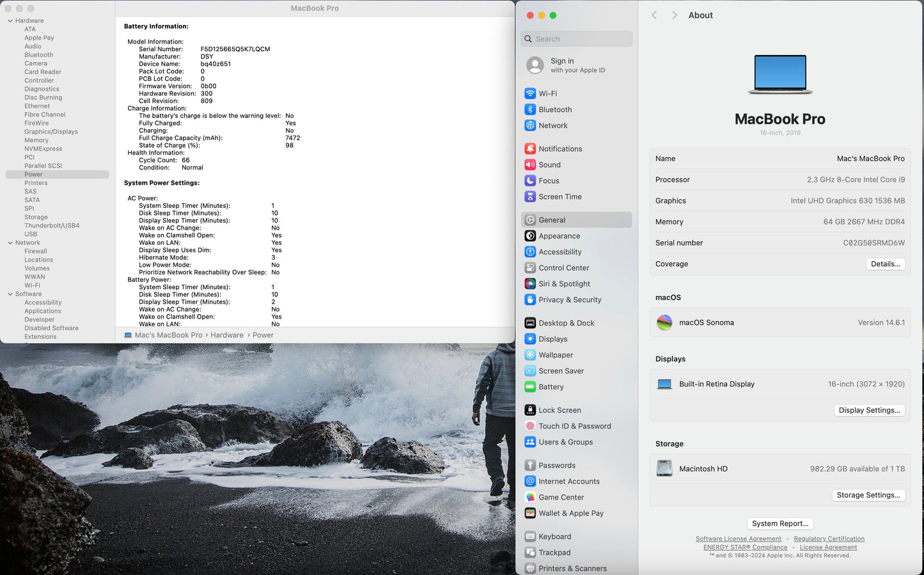Viewport: 924px width, 575px height.
Task: Open the Control Center icon
Action: tap(530, 268)
